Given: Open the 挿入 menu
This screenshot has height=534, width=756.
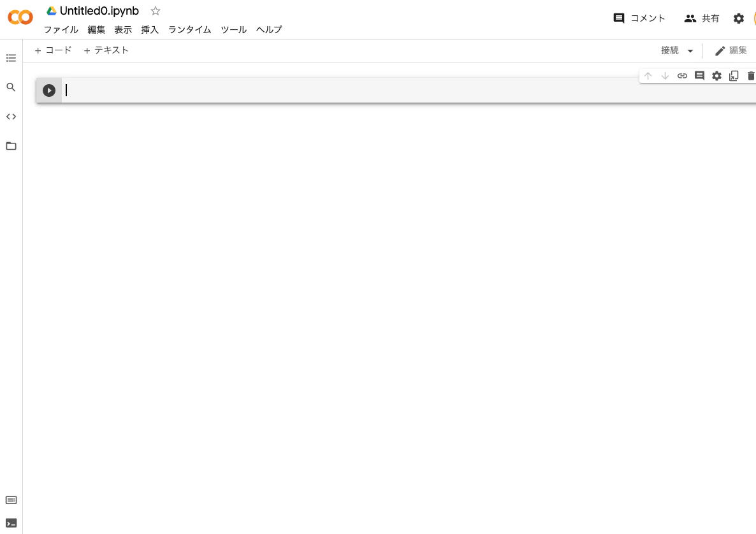Looking at the screenshot, I should [150, 29].
